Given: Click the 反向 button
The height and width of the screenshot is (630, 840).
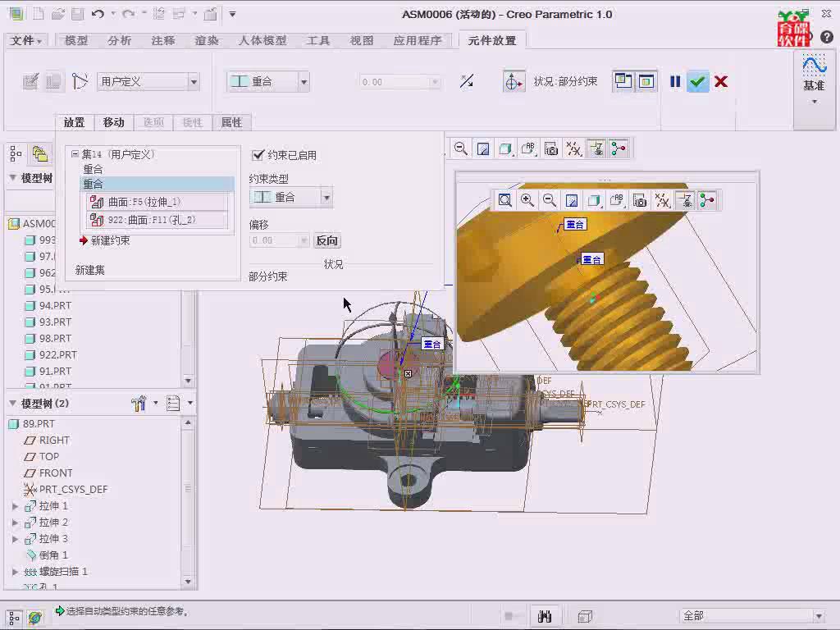Looking at the screenshot, I should [x=326, y=240].
